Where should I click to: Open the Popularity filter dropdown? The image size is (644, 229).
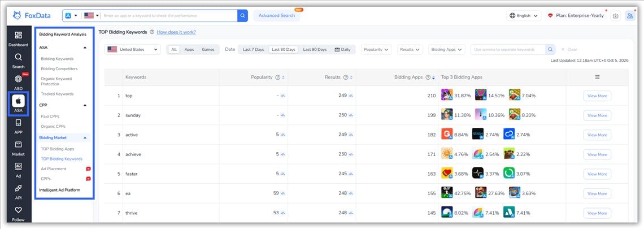tap(376, 49)
